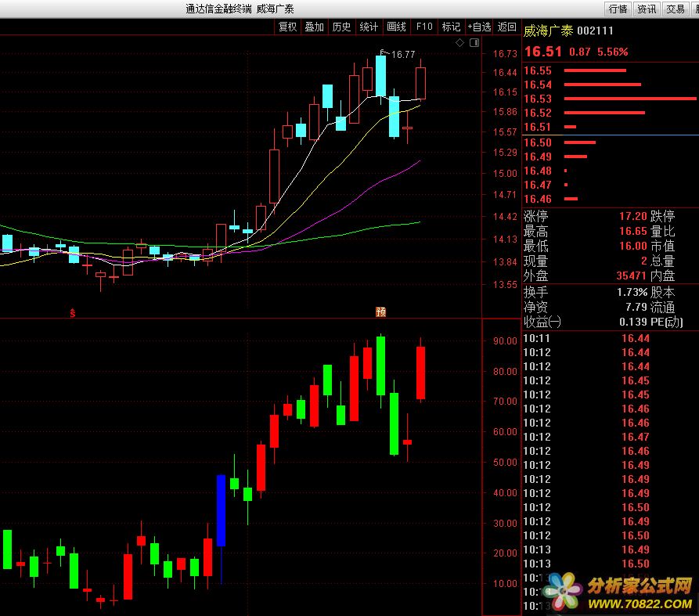Click the 90.00 indicator axis label
The width and height of the screenshot is (699, 616).
505,341
